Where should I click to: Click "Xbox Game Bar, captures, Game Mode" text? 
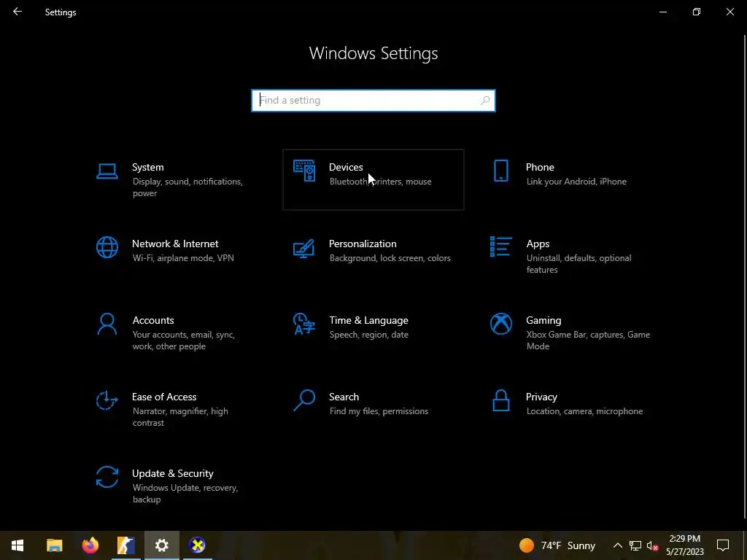(588, 341)
